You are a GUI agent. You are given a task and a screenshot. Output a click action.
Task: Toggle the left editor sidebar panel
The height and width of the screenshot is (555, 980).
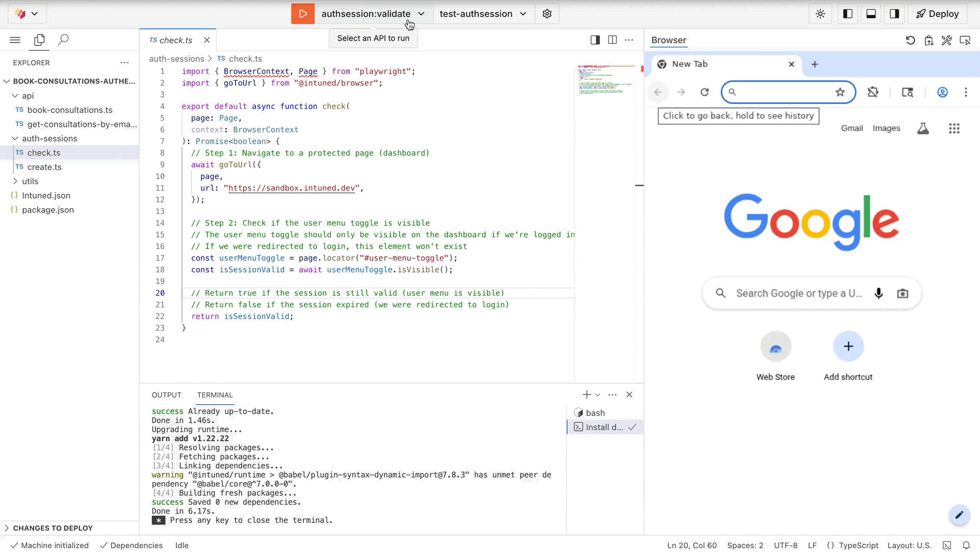click(x=847, y=14)
